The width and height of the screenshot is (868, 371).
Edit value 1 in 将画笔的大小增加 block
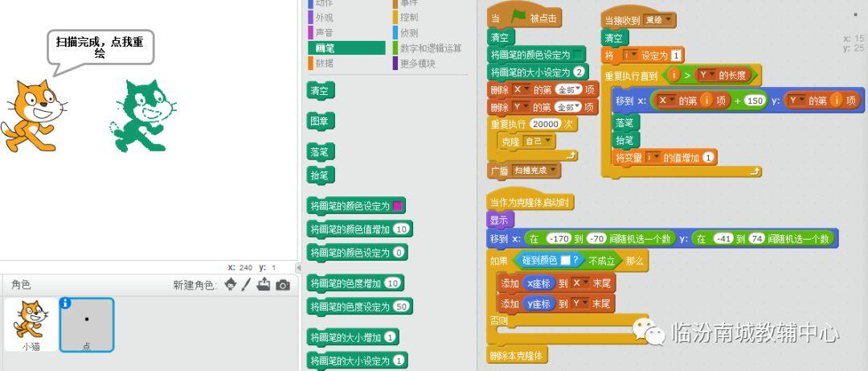391,337
